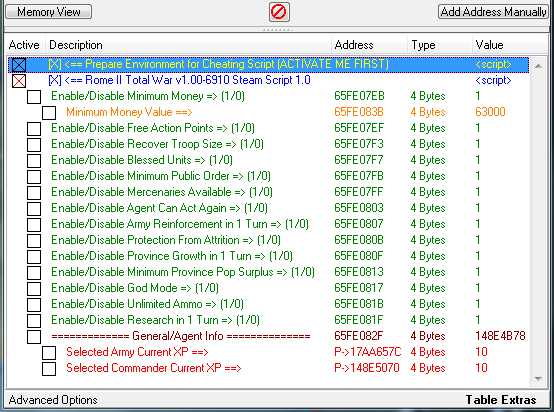The image size is (554, 412).
Task: Open the Memory View window
Action: coord(49,12)
